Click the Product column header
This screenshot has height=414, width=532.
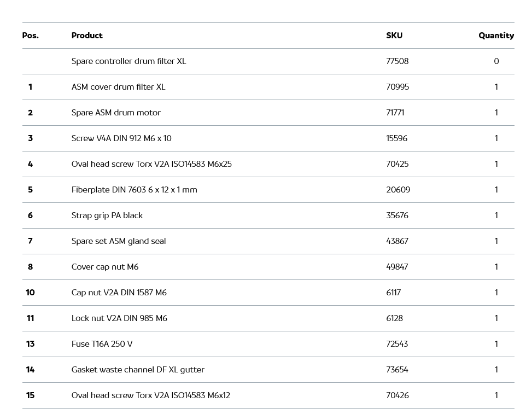click(87, 36)
